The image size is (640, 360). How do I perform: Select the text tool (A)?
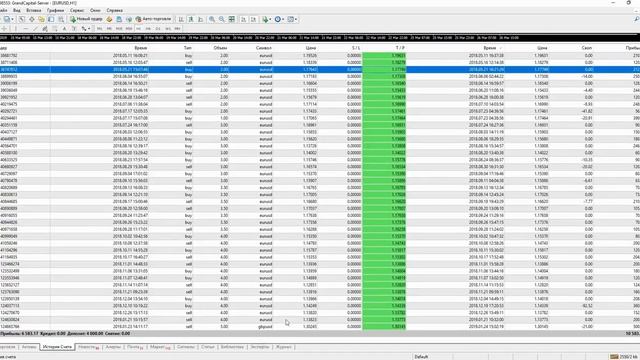[64, 29]
